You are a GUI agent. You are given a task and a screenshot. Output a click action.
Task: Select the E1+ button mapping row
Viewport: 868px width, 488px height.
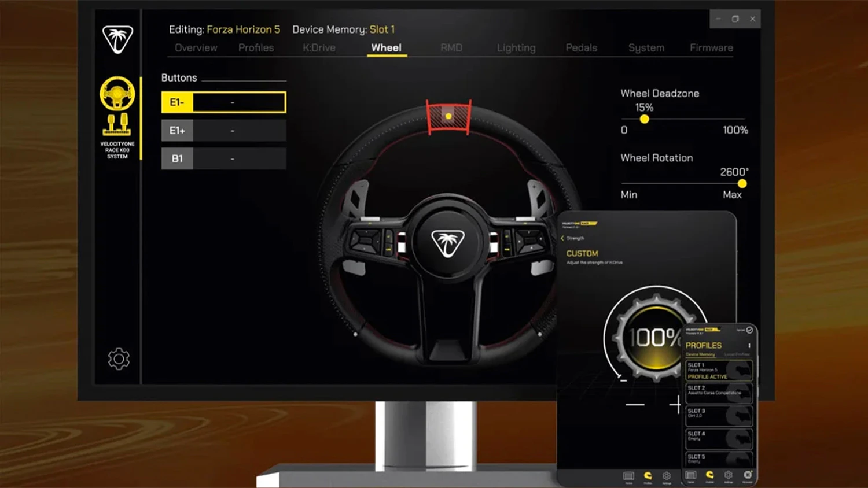223,131
